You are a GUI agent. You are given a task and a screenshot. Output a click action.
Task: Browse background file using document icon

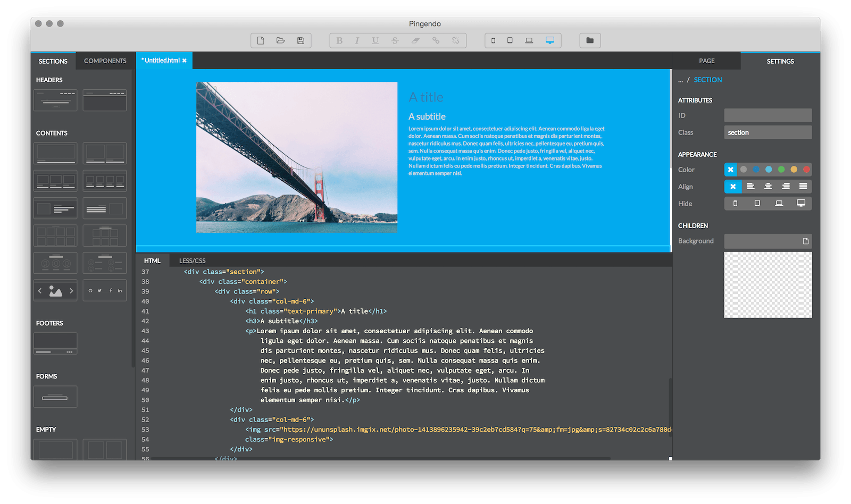[x=806, y=241]
